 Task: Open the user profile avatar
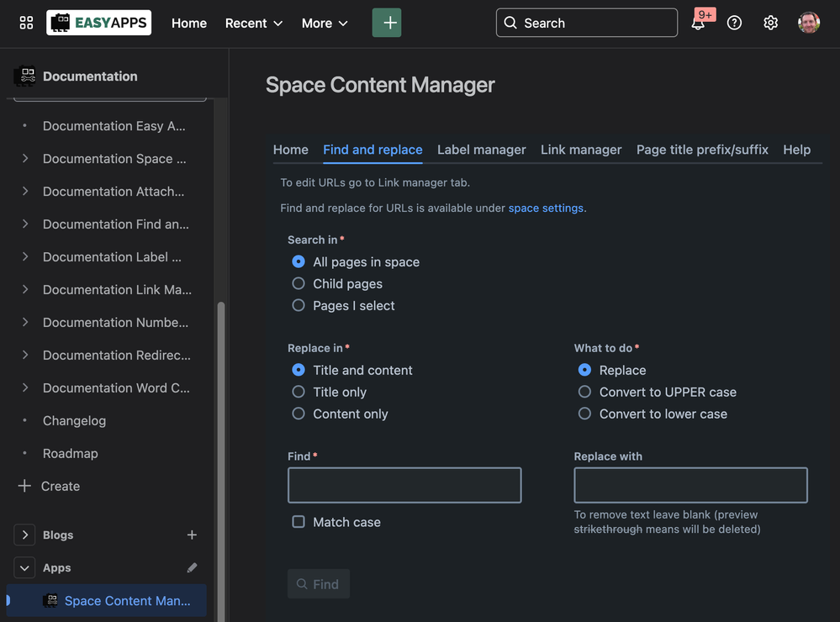pos(808,23)
